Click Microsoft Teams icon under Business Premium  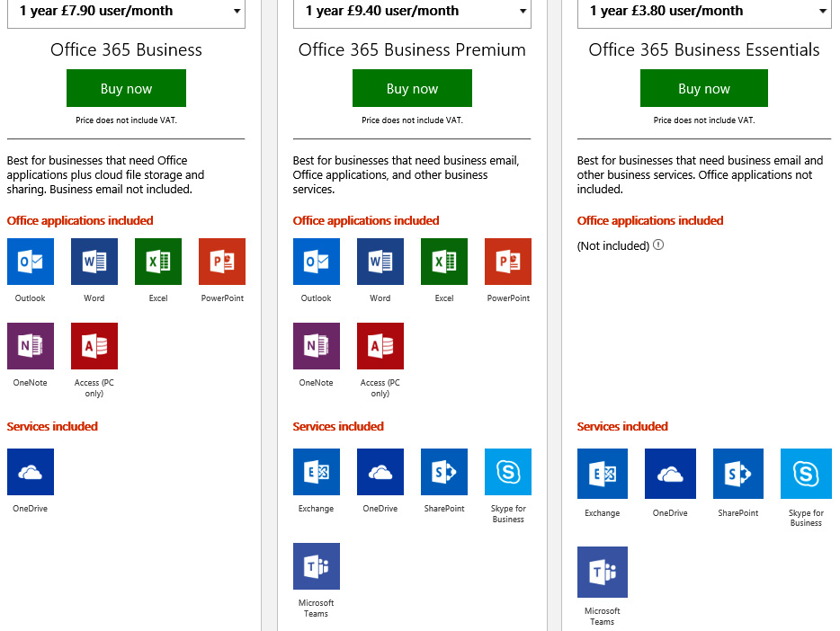[317, 565]
